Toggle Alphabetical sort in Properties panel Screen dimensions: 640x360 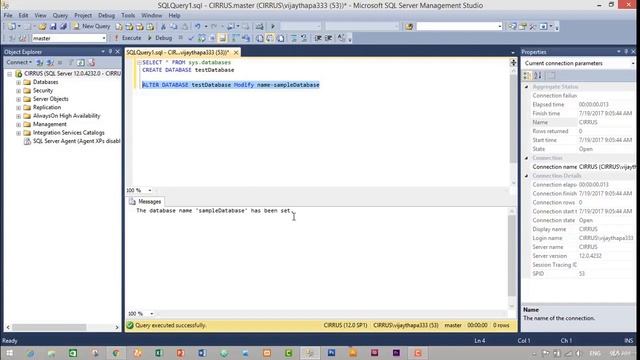(x=538, y=76)
